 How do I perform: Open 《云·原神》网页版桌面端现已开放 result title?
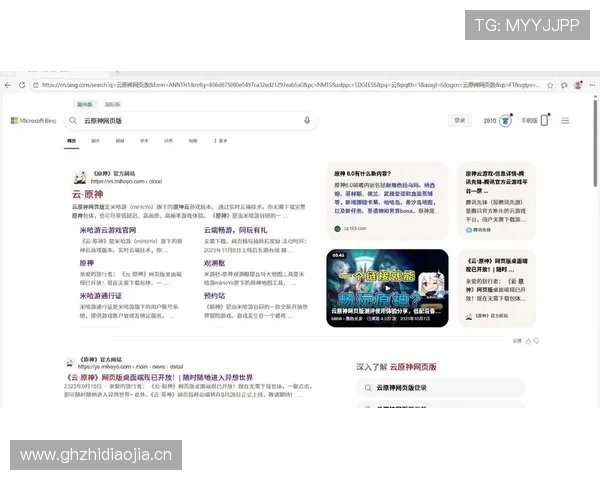(160, 377)
